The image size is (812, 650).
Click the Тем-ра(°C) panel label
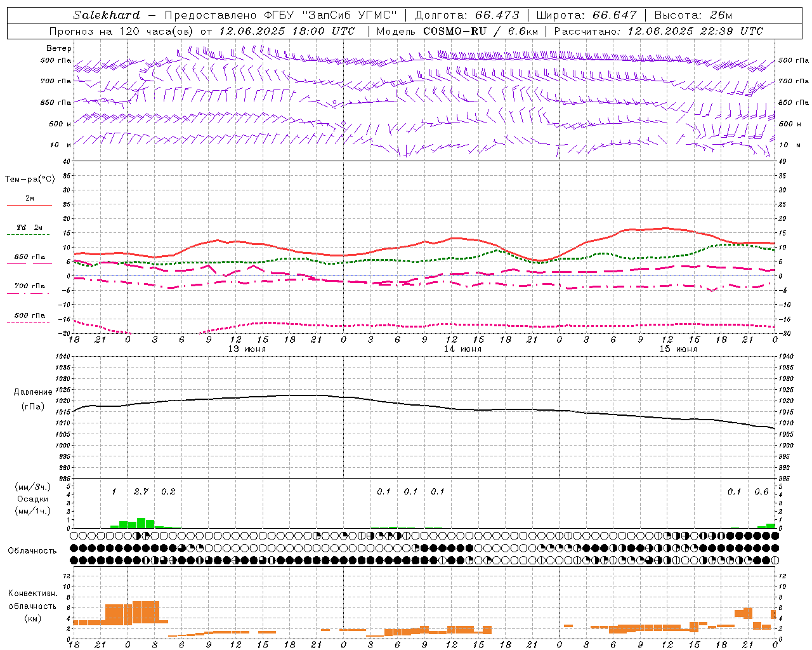[x=30, y=180]
